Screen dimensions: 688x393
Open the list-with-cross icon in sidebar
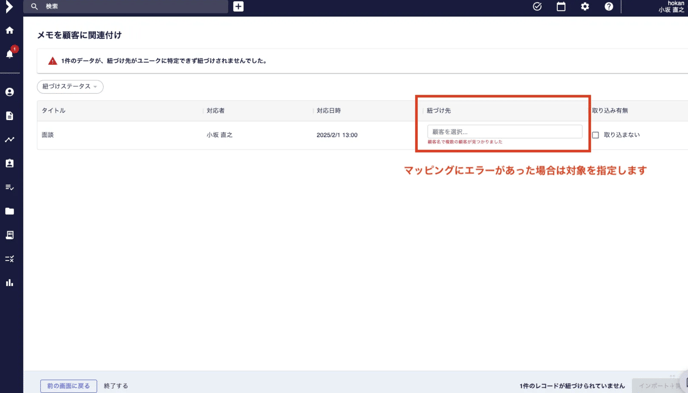[x=10, y=259]
